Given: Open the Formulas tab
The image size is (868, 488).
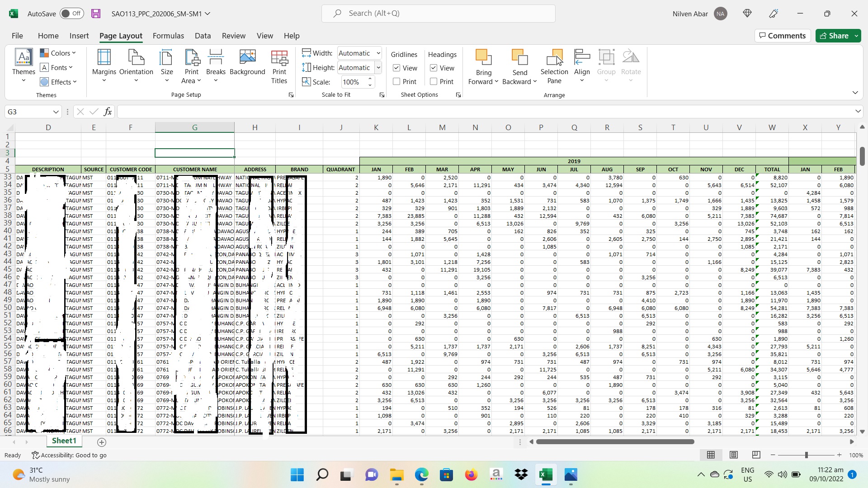Looking at the screenshot, I should (168, 36).
